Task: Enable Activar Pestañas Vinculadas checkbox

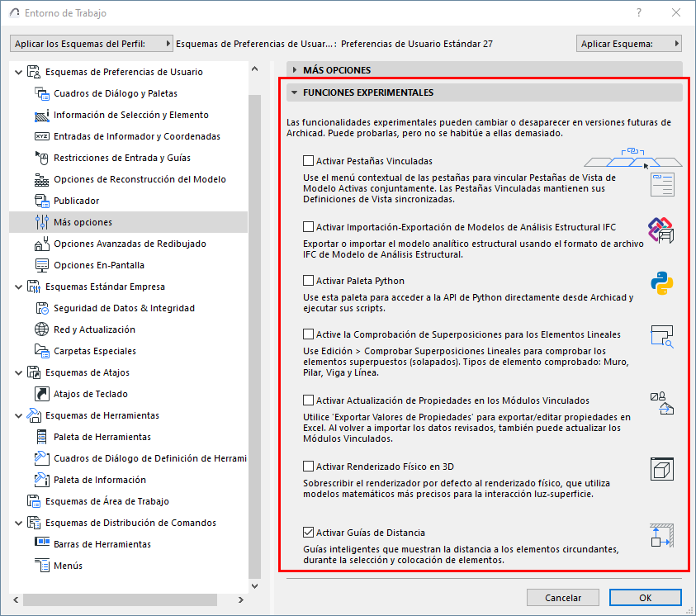Action: pyautogui.click(x=308, y=161)
